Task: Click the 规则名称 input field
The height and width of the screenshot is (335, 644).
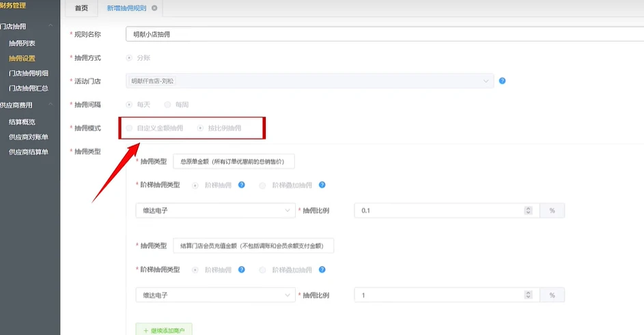Action: tap(384, 34)
